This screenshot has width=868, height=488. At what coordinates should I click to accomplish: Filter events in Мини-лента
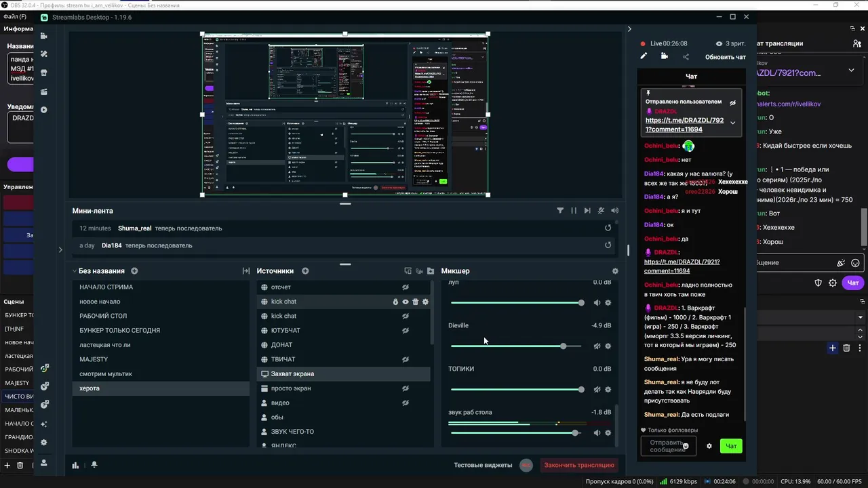coord(560,211)
